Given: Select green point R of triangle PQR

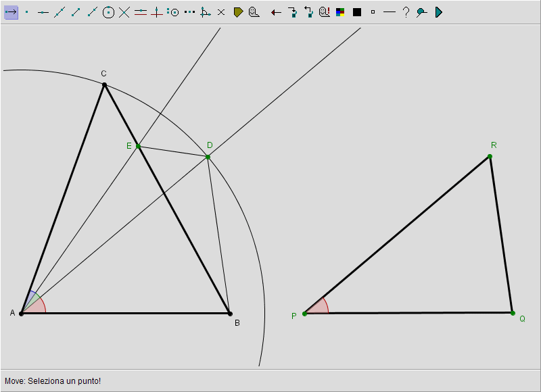Looking at the screenshot, I should 490,156.
